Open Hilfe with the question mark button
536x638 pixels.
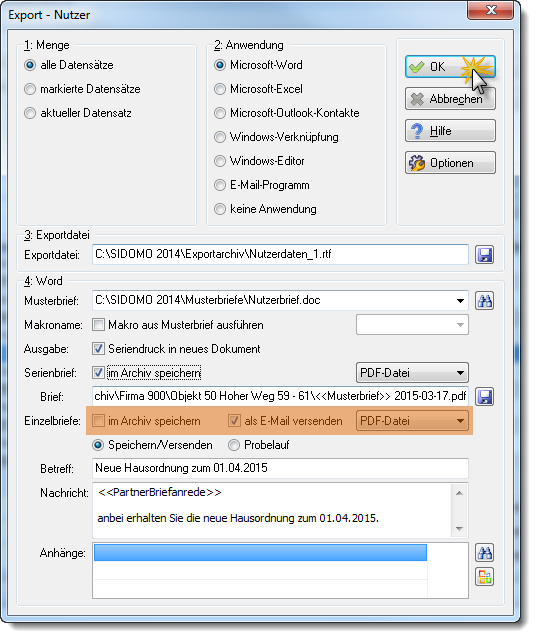click(x=450, y=131)
